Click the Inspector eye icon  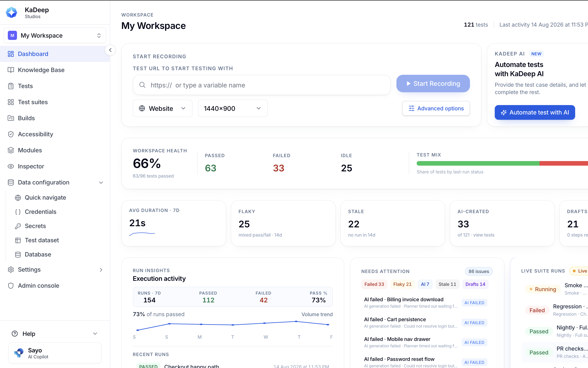[11, 166]
